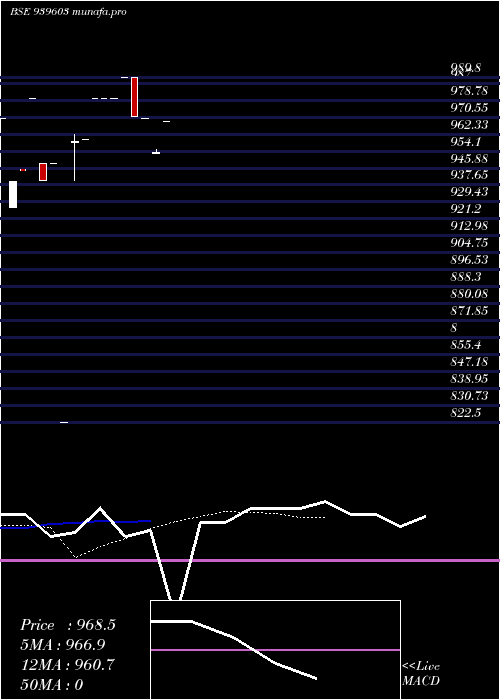Screen dimensions: 500x700
Task: Select the 904.75 price axis label
Action: pyautogui.click(x=469, y=243)
